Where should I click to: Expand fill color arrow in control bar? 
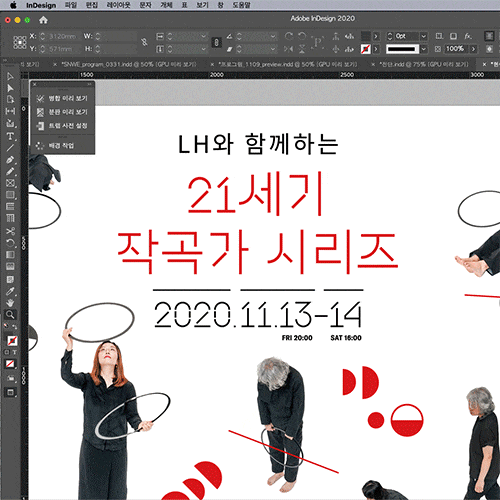click(x=376, y=36)
